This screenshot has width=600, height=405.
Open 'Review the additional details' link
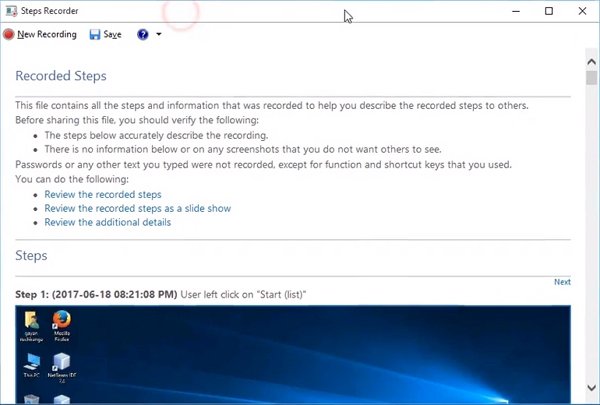point(108,222)
